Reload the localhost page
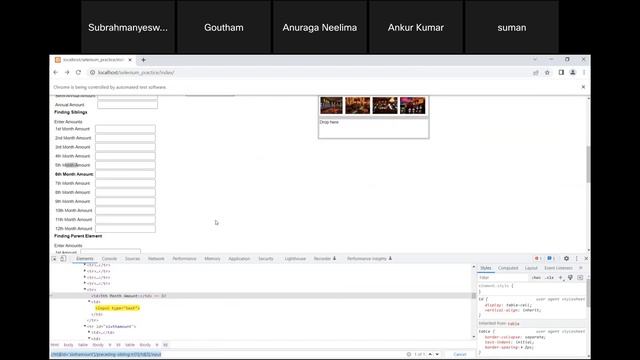Screen dimensions: 640x360 click(78, 72)
